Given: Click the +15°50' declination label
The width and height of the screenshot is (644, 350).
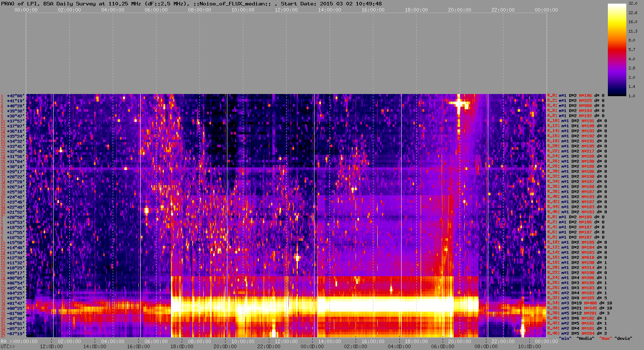Looking at the screenshot, I should click(15, 243).
